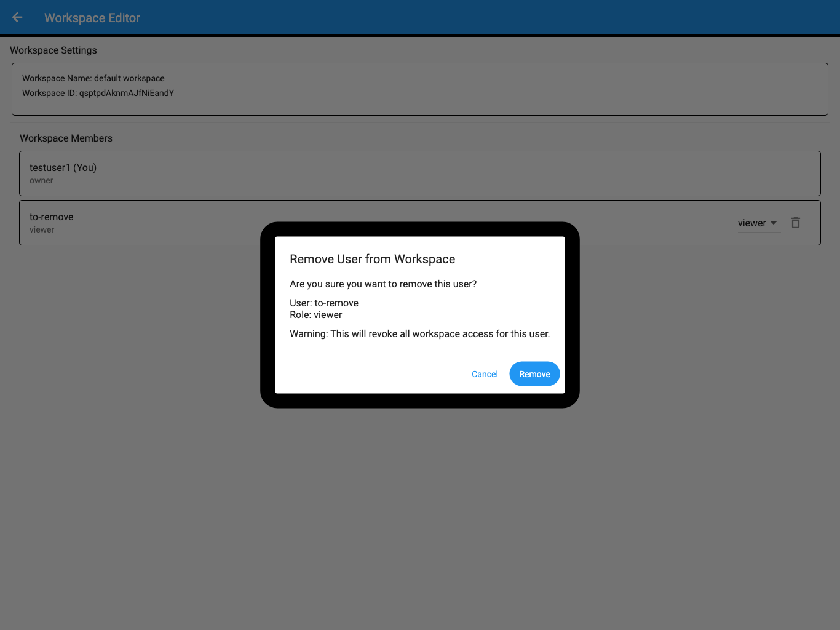Click the Workspace Name: default workspace line
Image resolution: width=840 pixels, height=630 pixels.
coord(93,78)
